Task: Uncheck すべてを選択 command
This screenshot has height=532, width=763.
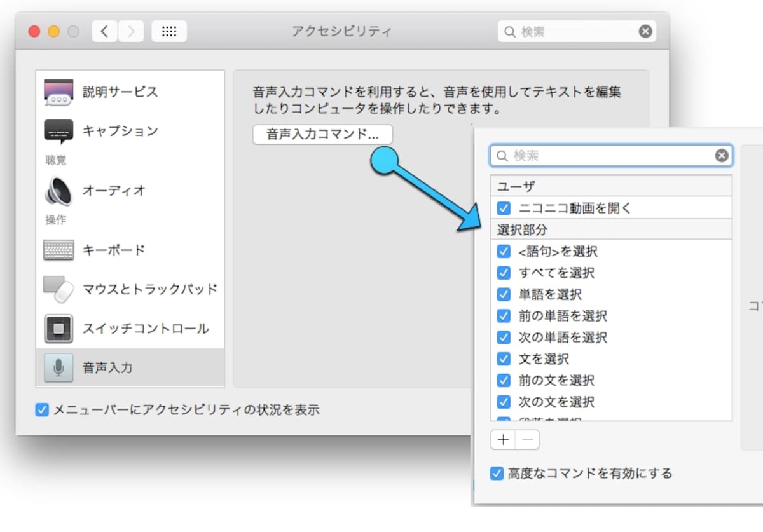Action: [504, 273]
